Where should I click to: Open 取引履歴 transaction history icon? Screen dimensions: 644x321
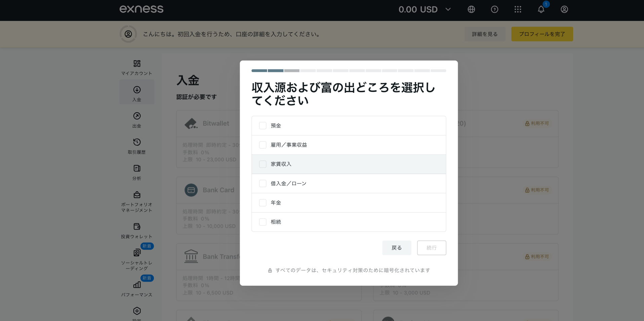point(137,146)
